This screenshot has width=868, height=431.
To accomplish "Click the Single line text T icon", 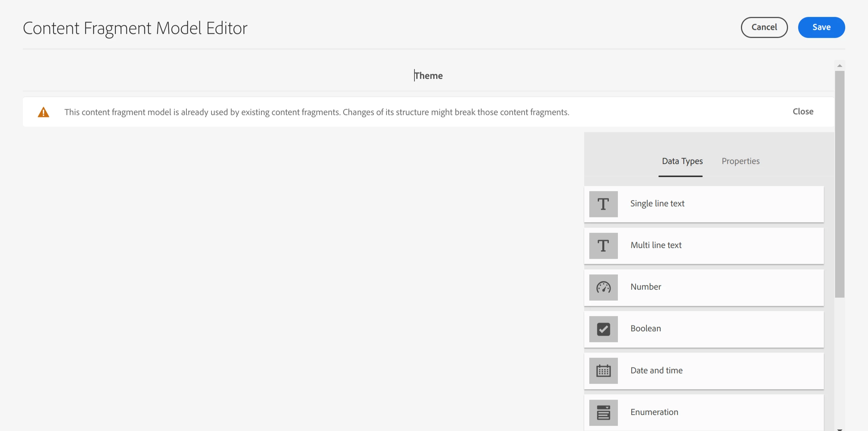I will tap(603, 204).
